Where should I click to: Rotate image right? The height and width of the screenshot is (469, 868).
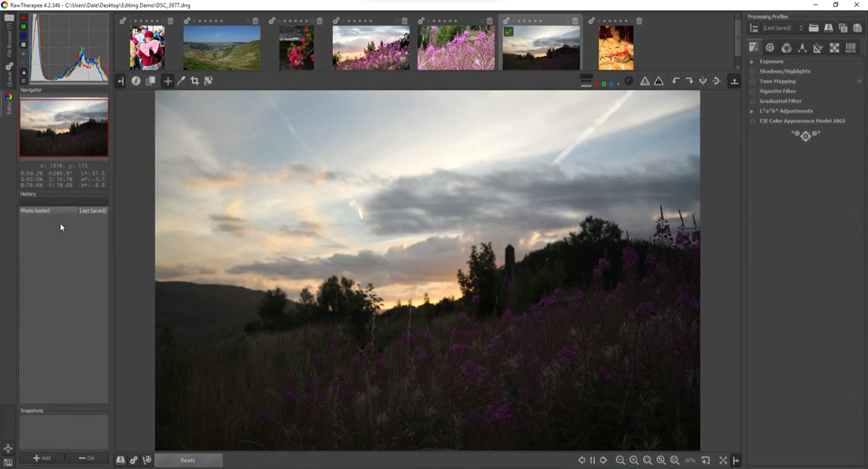click(x=689, y=81)
